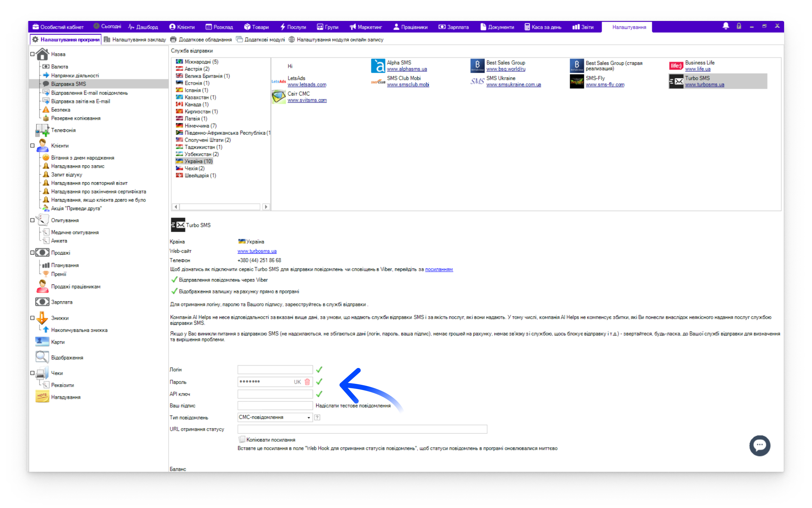
Task: Click the trash icon in password field
Action: [x=307, y=382]
